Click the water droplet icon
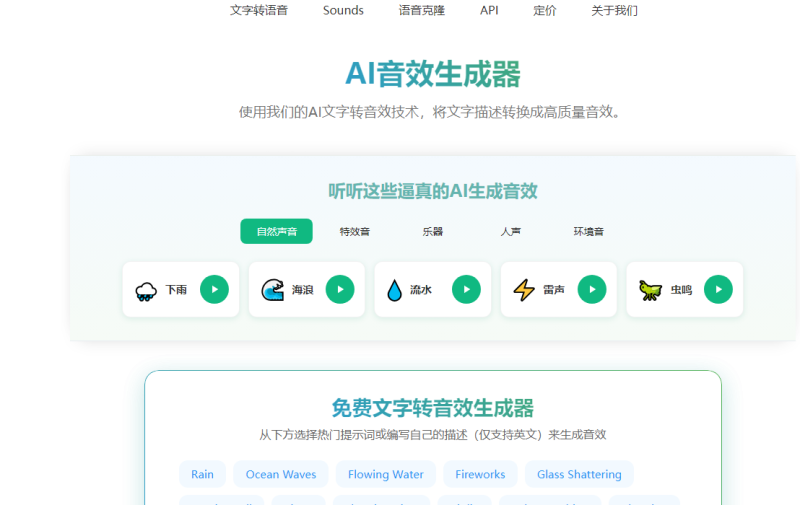The height and width of the screenshot is (505, 800). tap(394, 291)
